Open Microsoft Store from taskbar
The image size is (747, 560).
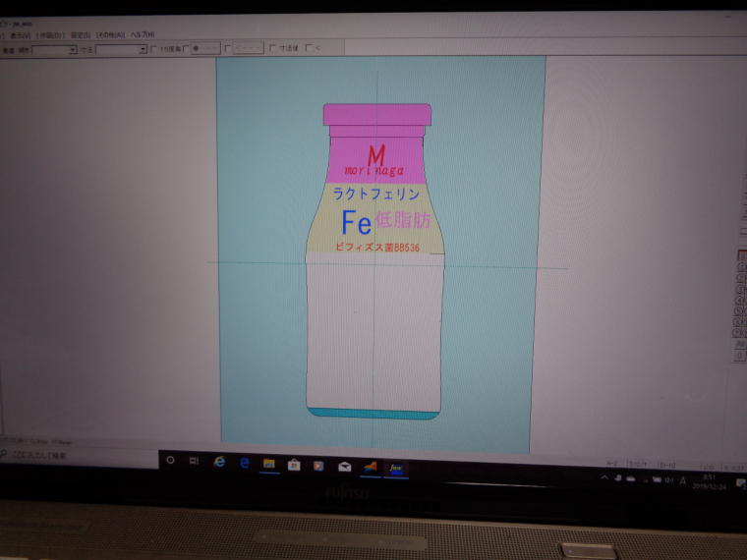coord(294,465)
